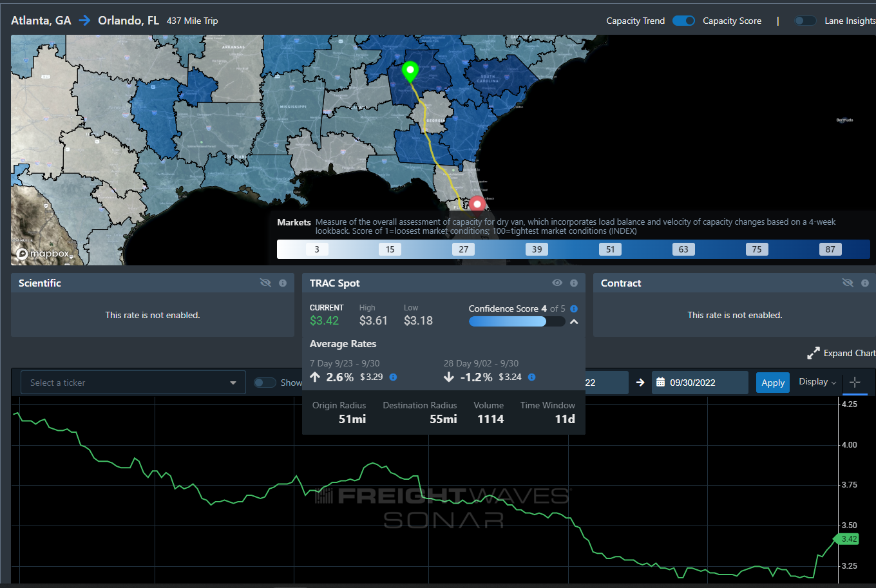Click the Capacity Score label

tap(732, 21)
